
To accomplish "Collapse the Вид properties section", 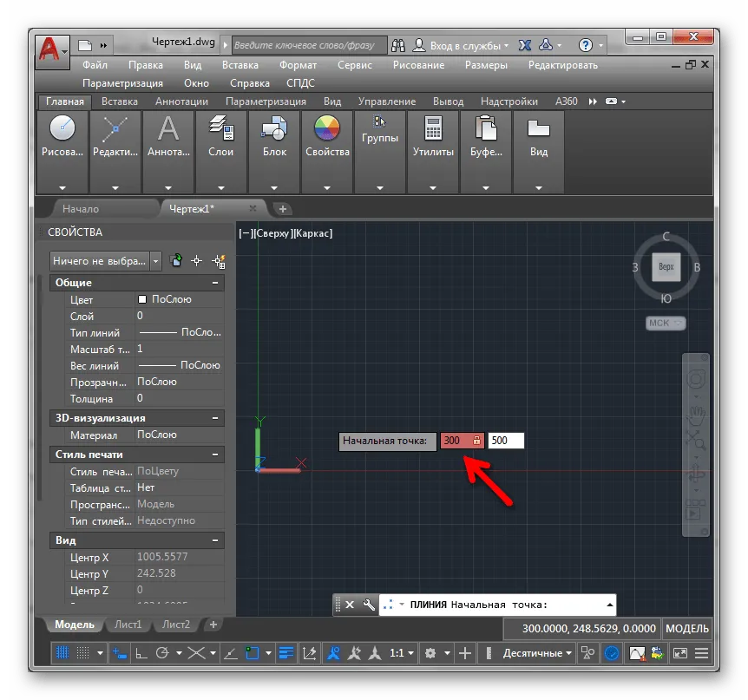I will (215, 540).
